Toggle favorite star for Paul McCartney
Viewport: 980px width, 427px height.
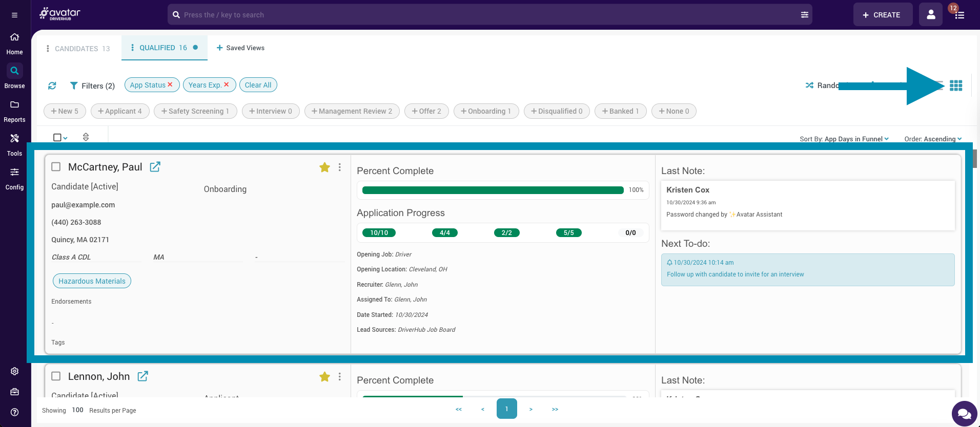click(x=324, y=167)
